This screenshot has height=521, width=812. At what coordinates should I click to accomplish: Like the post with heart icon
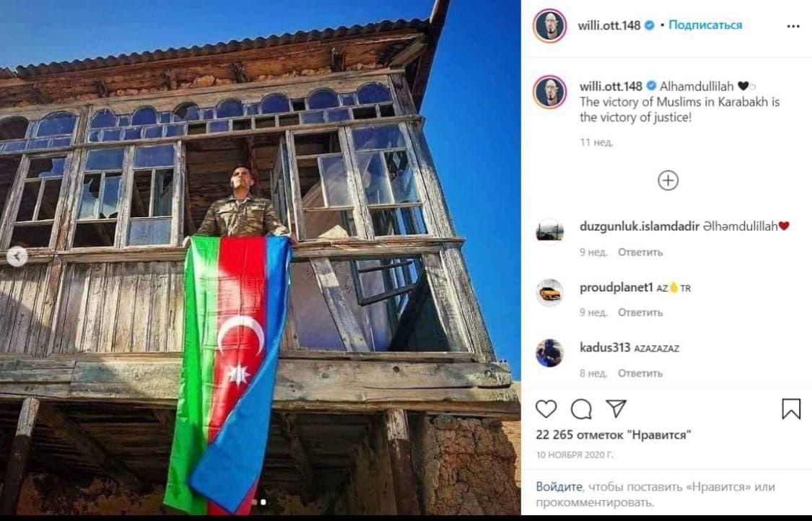pos(546,408)
